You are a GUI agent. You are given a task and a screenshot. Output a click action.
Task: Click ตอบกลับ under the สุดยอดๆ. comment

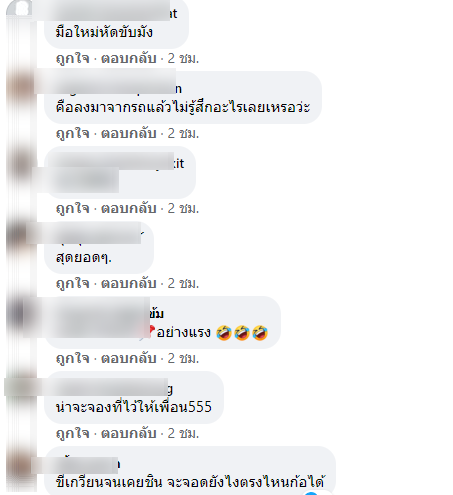[129, 283]
